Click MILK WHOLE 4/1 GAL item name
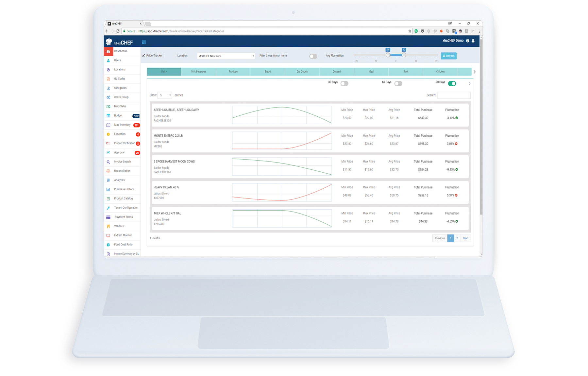The height and width of the screenshot is (376, 588). point(167,214)
